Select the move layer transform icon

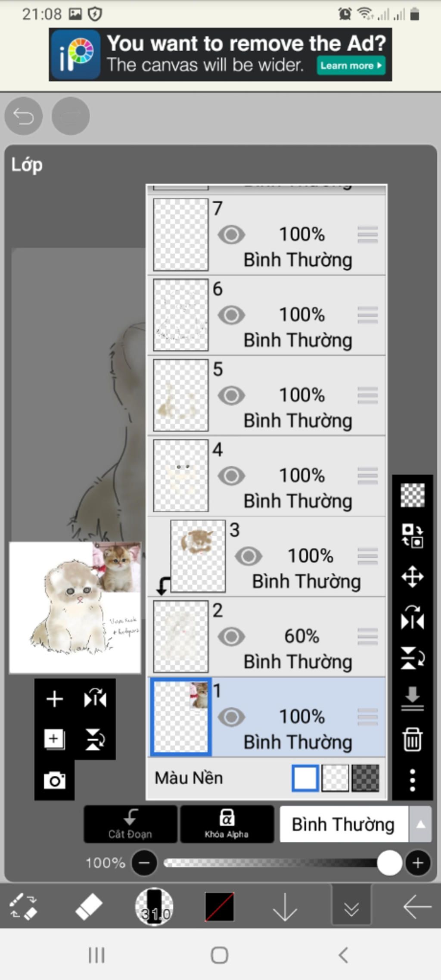point(412,576)
